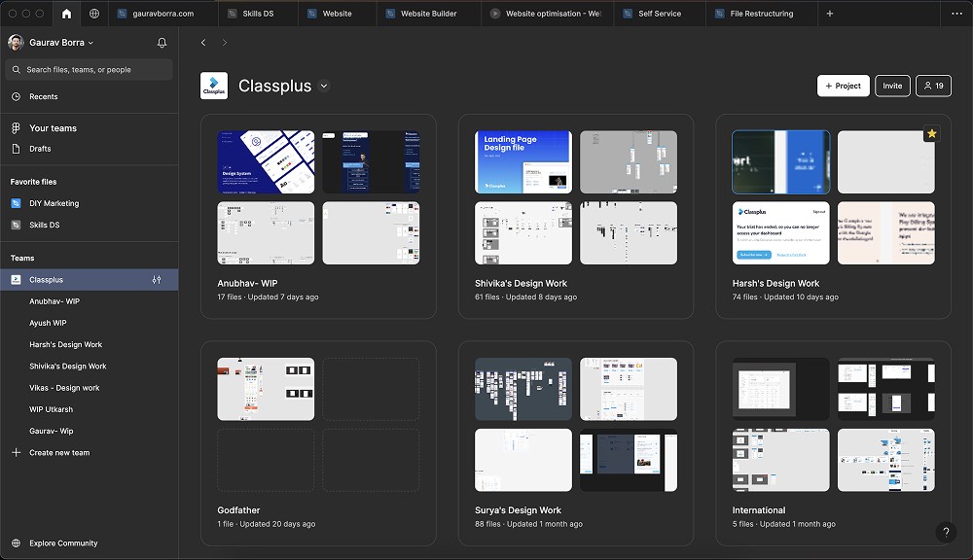This screenshot has width=973, height=560.
Task: Open the Community globe tab icon
Action: (94, 13)
